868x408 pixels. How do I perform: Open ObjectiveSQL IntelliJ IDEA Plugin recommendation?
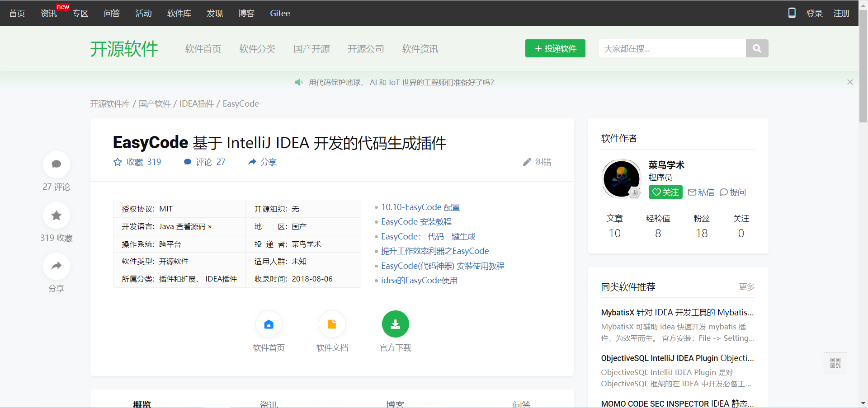[677, 358]
